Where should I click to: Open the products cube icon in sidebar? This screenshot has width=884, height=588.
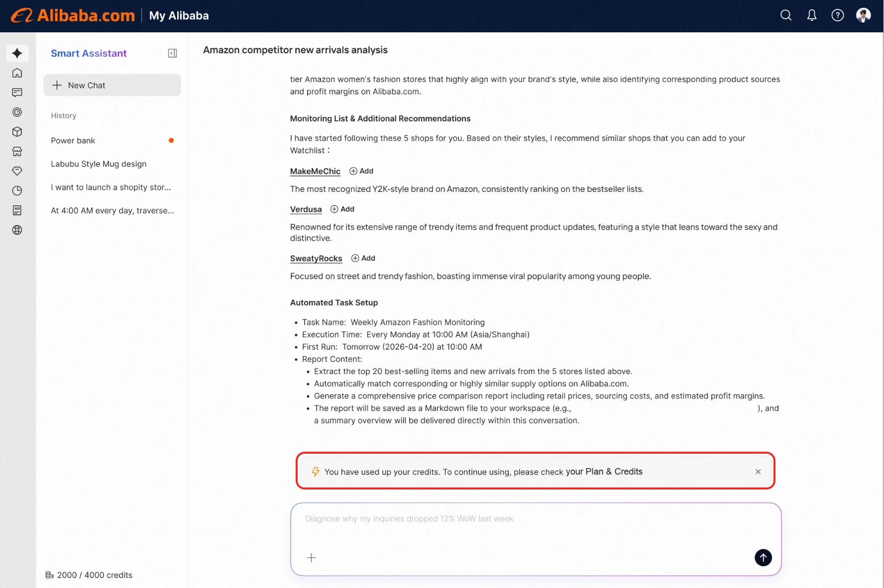pos(17,132)
